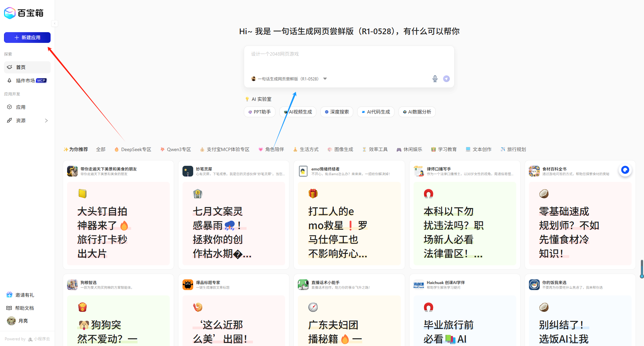Select DeepSeek专区 category tab

point(133,149)
